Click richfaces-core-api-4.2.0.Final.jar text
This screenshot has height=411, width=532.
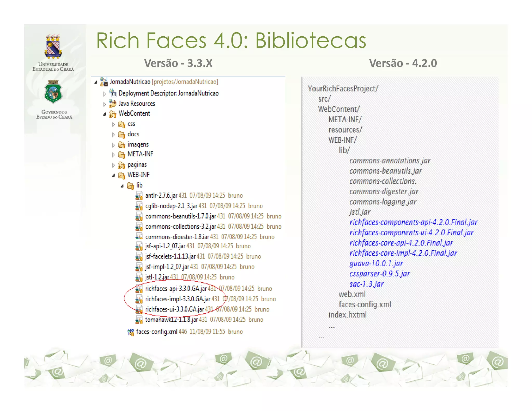[401, 243]
